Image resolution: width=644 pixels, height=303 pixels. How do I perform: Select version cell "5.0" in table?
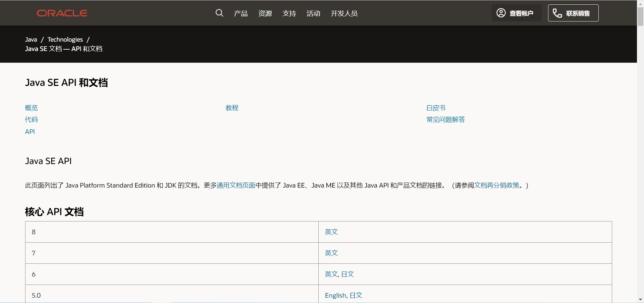(172, 294)
